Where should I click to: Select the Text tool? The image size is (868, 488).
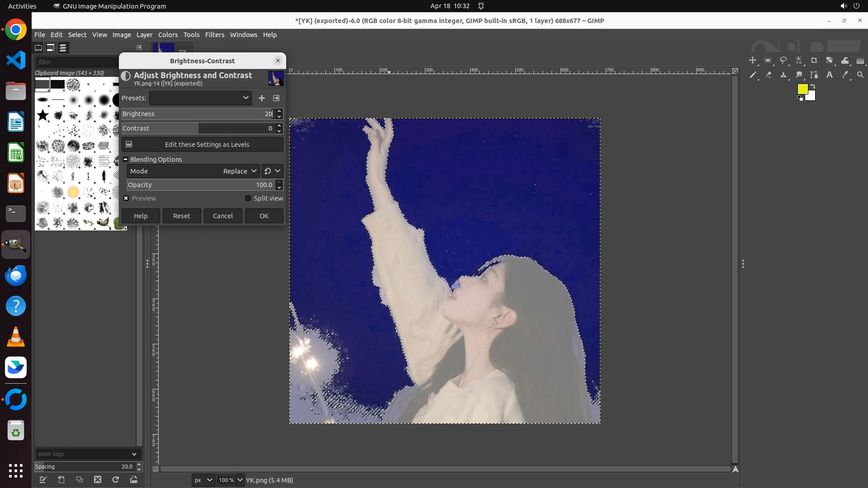(x=830, y=75)
